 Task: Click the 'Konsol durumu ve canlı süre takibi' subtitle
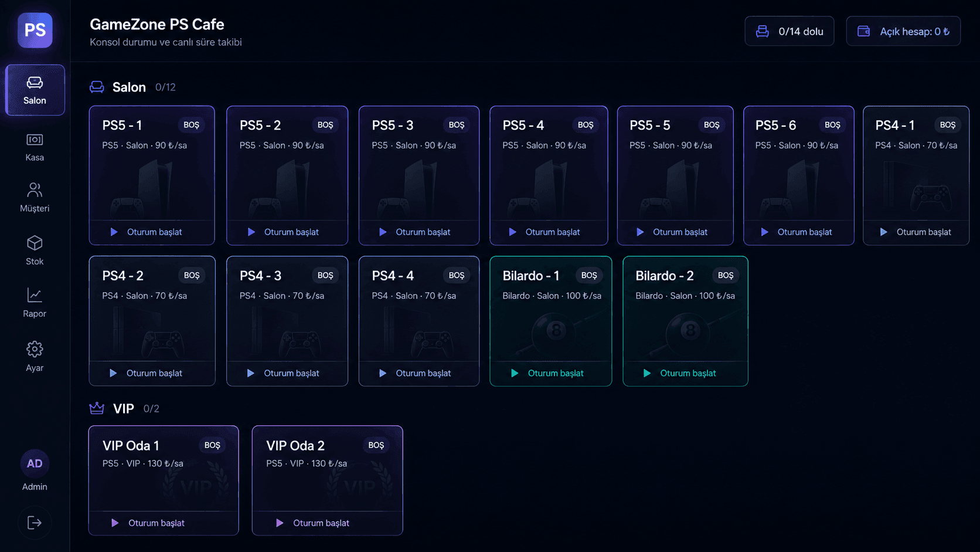tap(166, 42)
